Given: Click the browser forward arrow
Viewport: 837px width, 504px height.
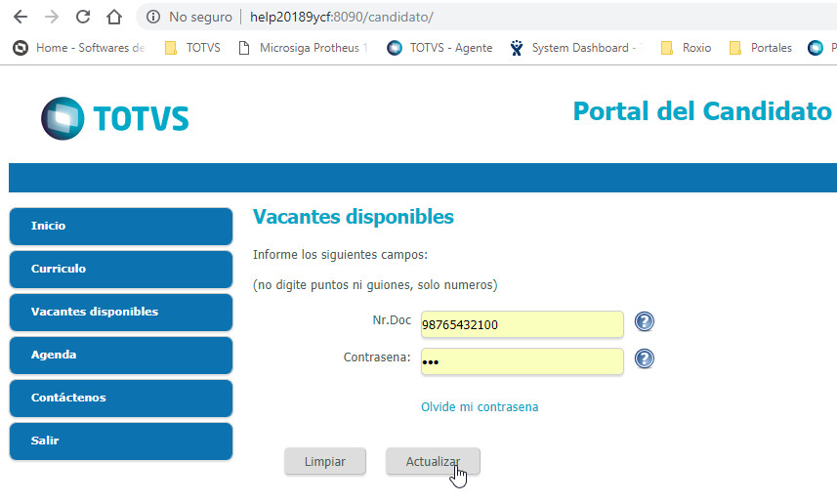Looking at the screenshot, I should coord(52,17).
